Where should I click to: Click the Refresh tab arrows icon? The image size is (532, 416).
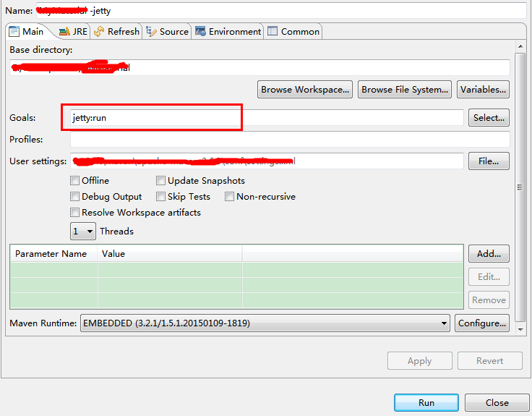(99, 32)
